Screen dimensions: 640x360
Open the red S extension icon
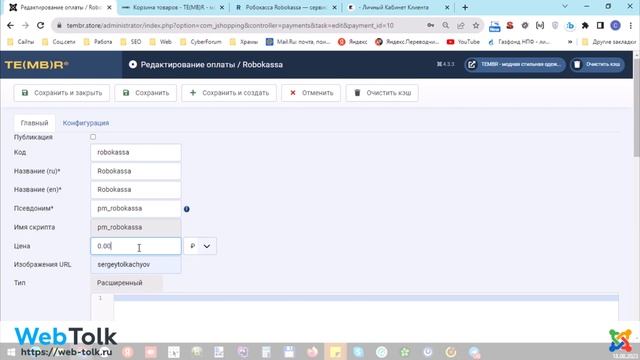510,25
